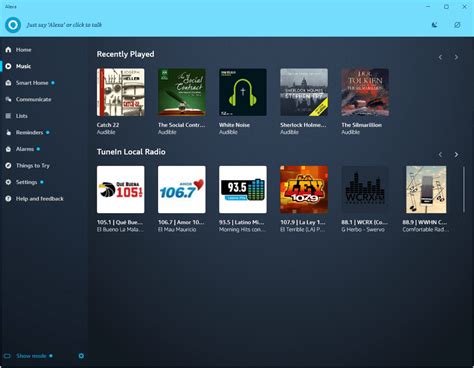Screen dimensions: 474x368
Task: Click the 'Sherlock Holme...' title text
Action: pyautogui.click(x=303, y=125)
